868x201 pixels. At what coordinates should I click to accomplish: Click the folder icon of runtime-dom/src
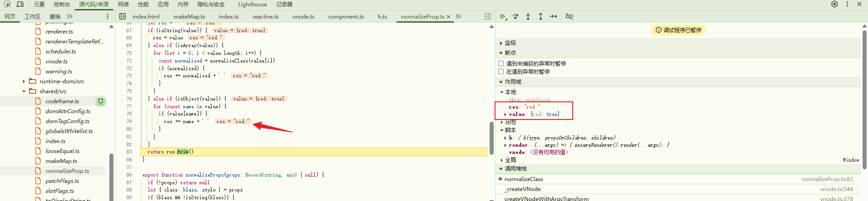(x=33, y=81)
